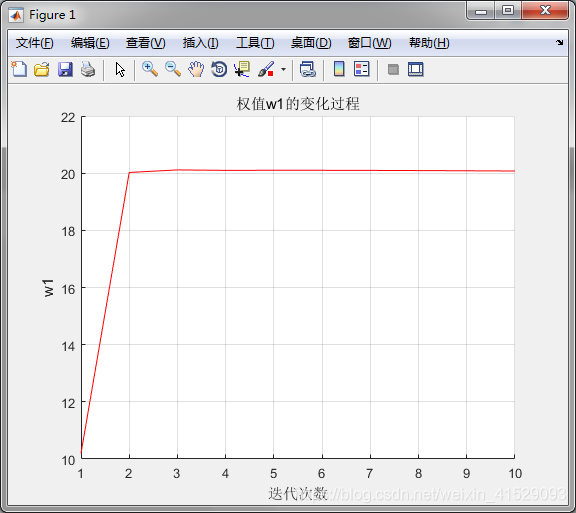
Task: Click the Show Plot Tools icon
Action: pos(415,69)
